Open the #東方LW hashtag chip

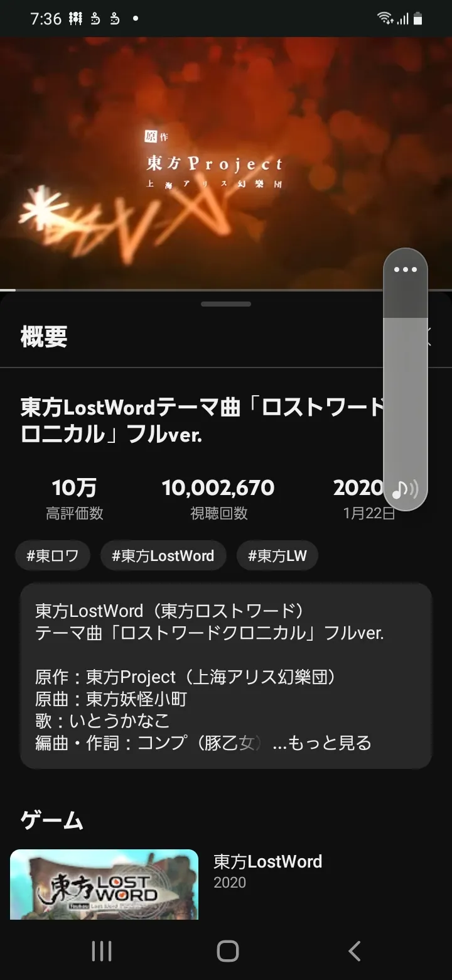(277, 555)
